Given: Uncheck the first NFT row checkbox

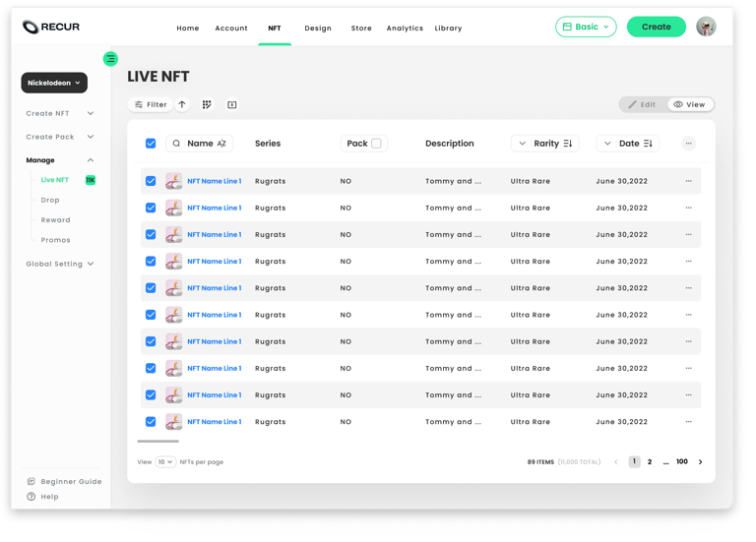Looking at the screenshot, I should 151,181.
